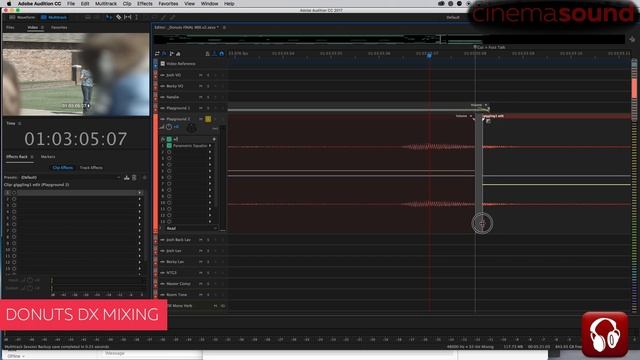Select the Josh Lav track name

pyautogui.click(x=174, y=251)
